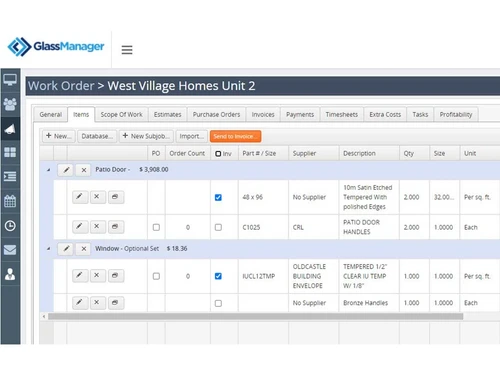Toggle the Inv header select-all checkbox
The width and height of the screenshot is (500, 375).
(x=218, y=154)
